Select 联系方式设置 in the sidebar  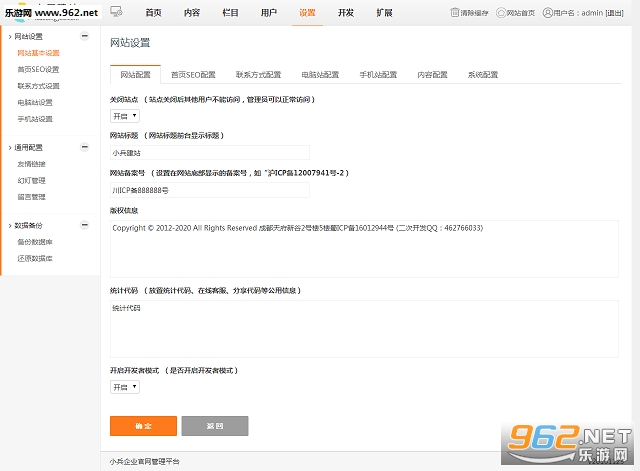pyautogui.click(x=38, y=86)
